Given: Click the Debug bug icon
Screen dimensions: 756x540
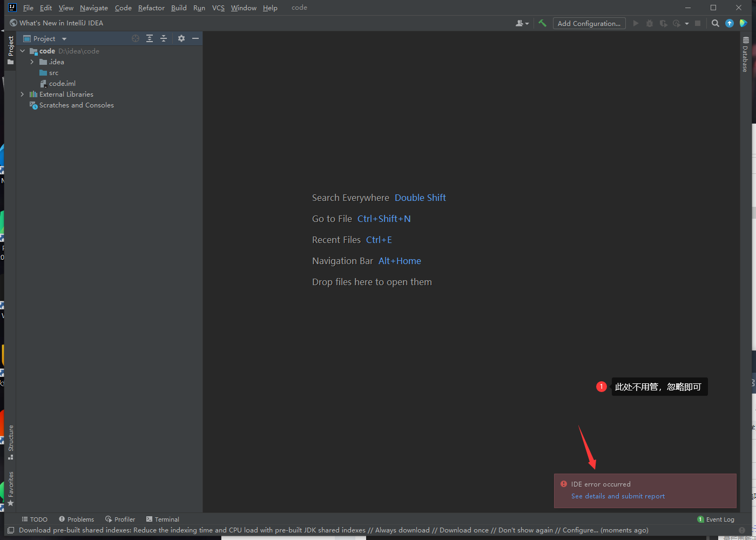Looking at the screenshot, I should pos(650,23).
